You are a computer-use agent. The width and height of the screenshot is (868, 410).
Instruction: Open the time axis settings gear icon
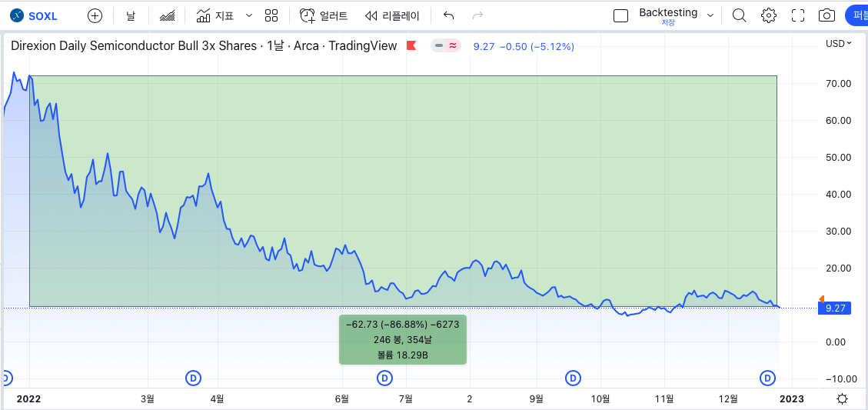click(842, 398)
